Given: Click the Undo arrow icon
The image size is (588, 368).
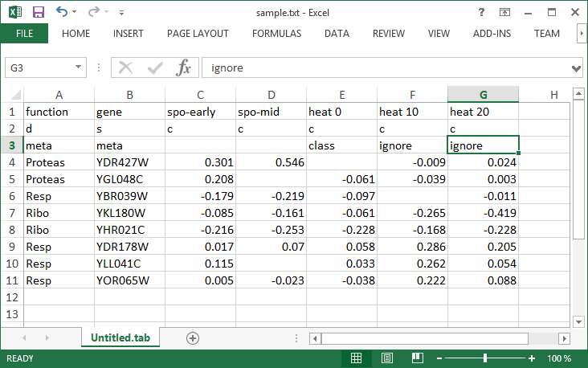Looking at the screenshot, I should coord(63,12).
